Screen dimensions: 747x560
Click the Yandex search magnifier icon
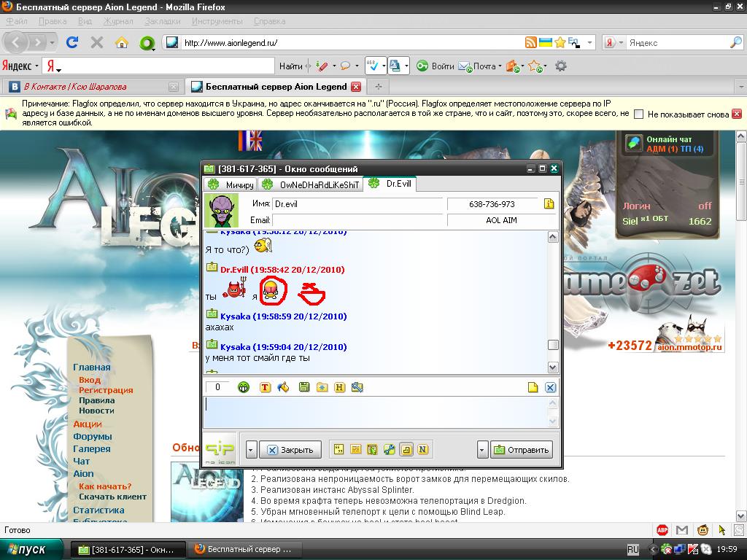click(x=735, y=42)
